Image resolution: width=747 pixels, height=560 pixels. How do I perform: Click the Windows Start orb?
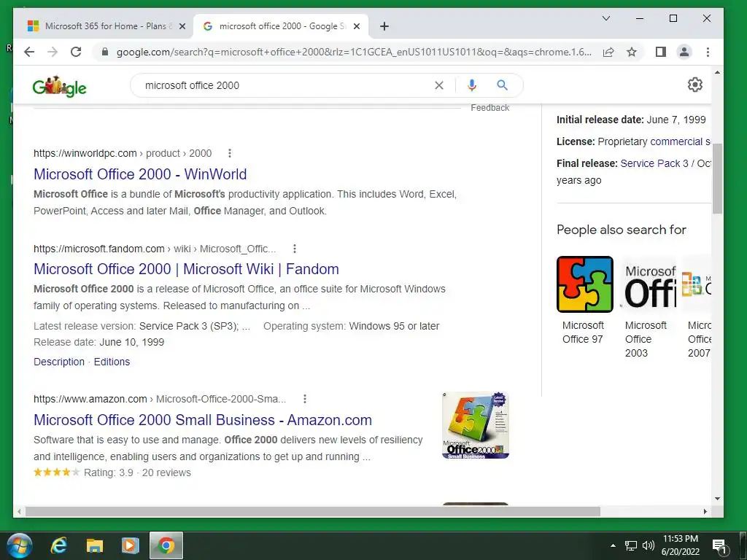[x=20, y=545]
